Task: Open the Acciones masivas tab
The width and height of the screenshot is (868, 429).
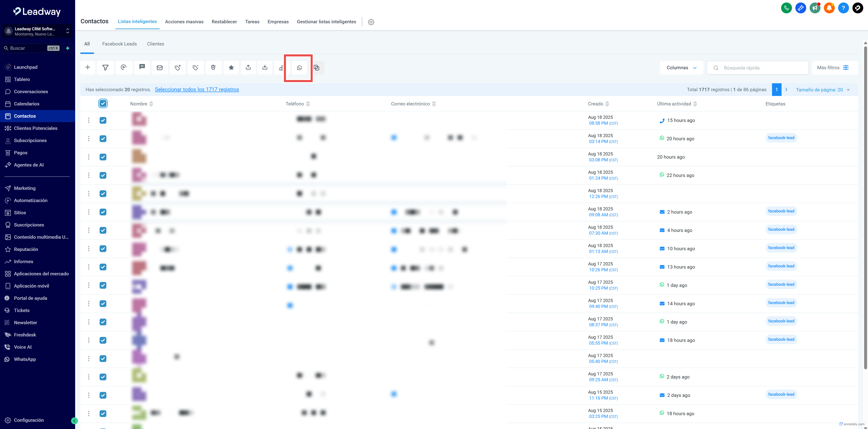Action: tap(184, 21)
